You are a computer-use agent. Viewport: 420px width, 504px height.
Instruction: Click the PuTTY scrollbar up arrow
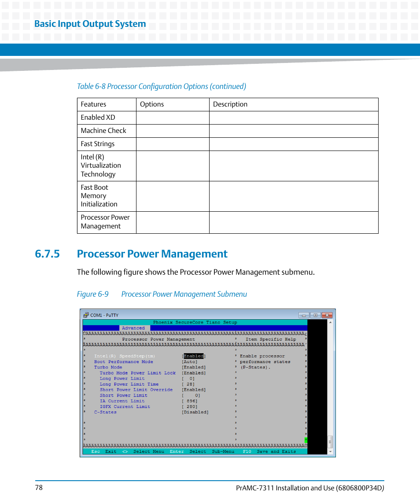(330, 322)
